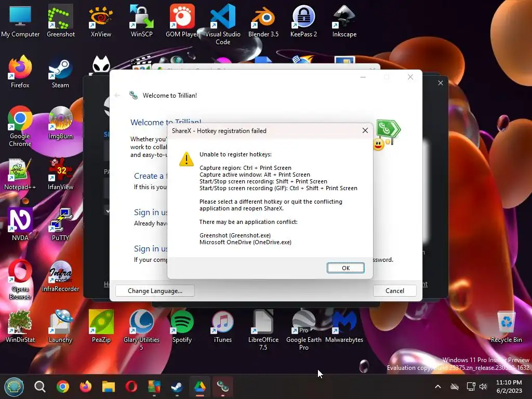Open the LibreOffice 7.5 desktop shortcut
Image resolution: width=532 pixels, height=399 pixels.
point(263,330)
